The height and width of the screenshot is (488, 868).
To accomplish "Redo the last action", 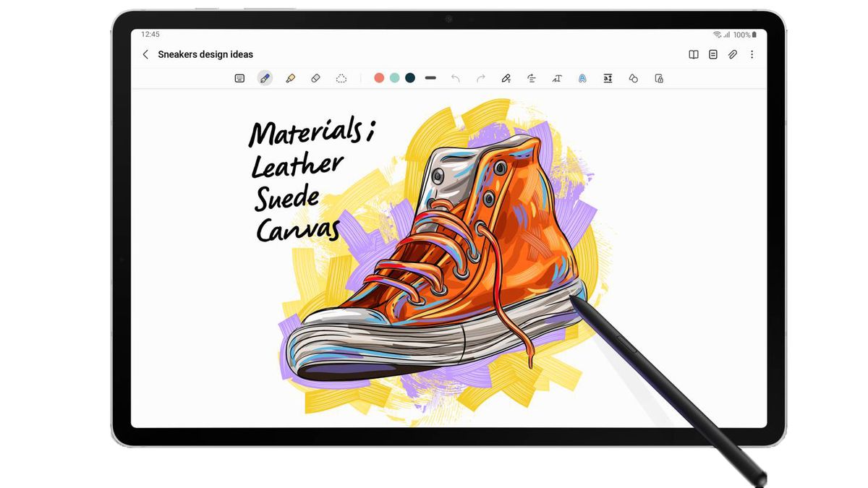I will [x=480, y=77].
